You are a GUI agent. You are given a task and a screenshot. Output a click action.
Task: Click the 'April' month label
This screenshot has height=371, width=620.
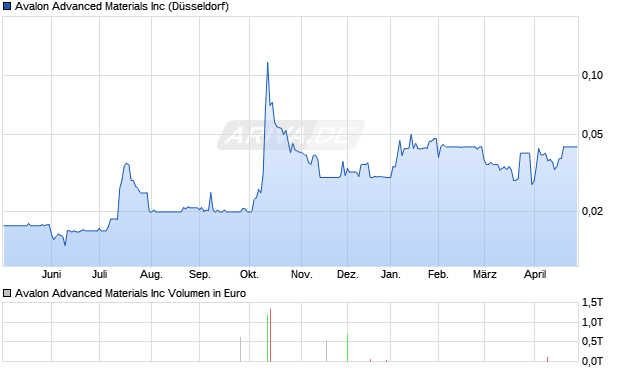point(535,274)
